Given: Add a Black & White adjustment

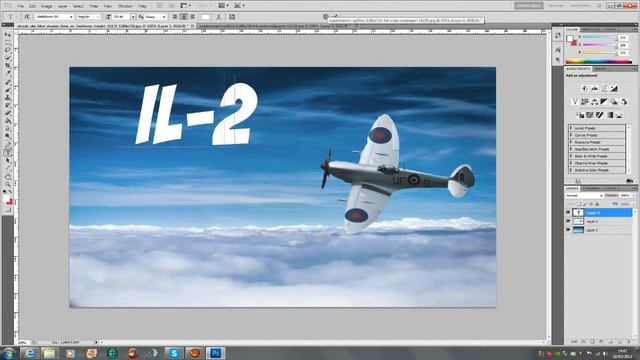Looking at the screenshot, I should pyautogui.click(x=604, y=102).
